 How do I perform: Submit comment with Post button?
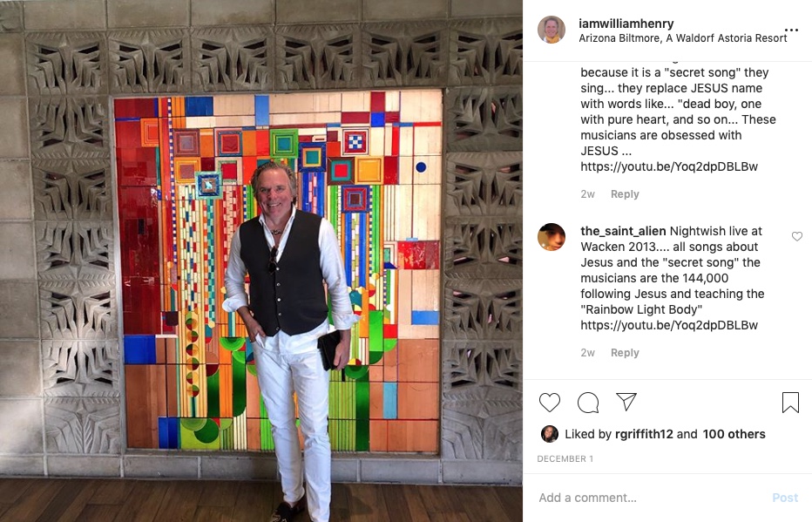785,498
